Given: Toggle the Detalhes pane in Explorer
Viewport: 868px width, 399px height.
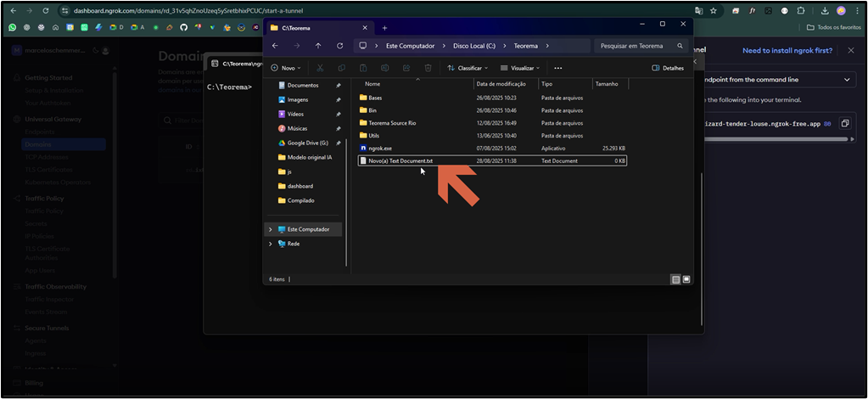Looking at the screenshot, I should (668, 68).
